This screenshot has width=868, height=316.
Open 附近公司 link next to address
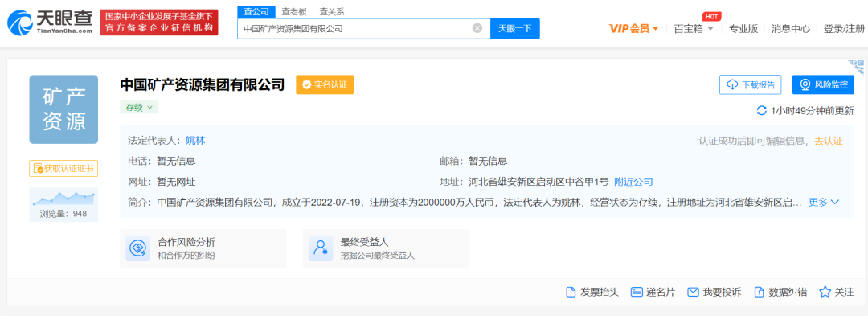[x=634, y=182]
